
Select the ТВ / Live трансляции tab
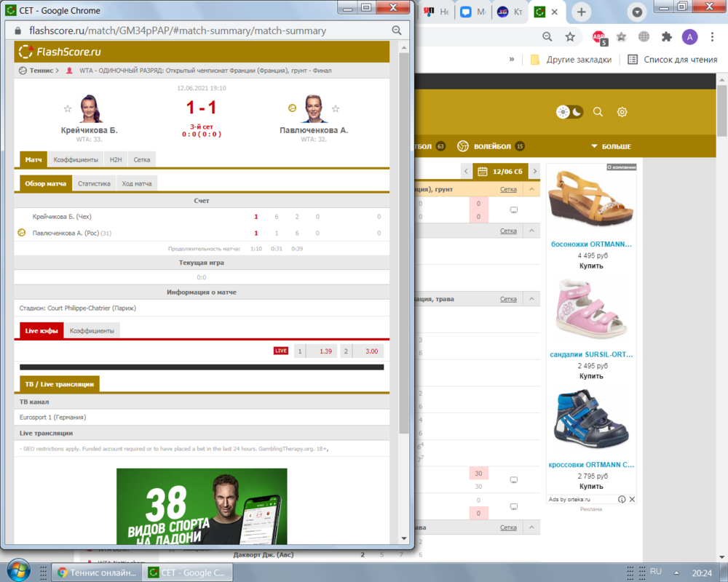pyautogui.click(x=60, y=384)
